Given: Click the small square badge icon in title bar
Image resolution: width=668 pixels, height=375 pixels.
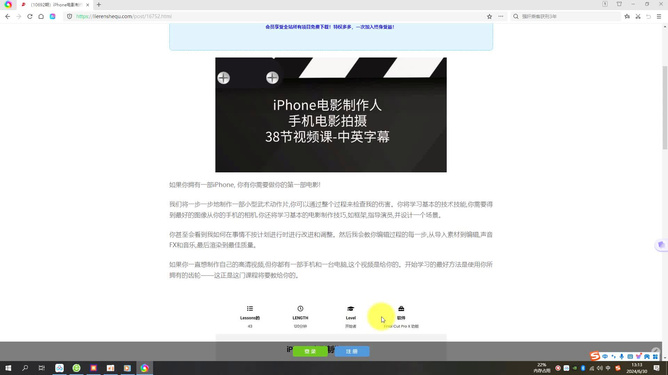Looking at the screenshot, I should [x=605, y=4].
